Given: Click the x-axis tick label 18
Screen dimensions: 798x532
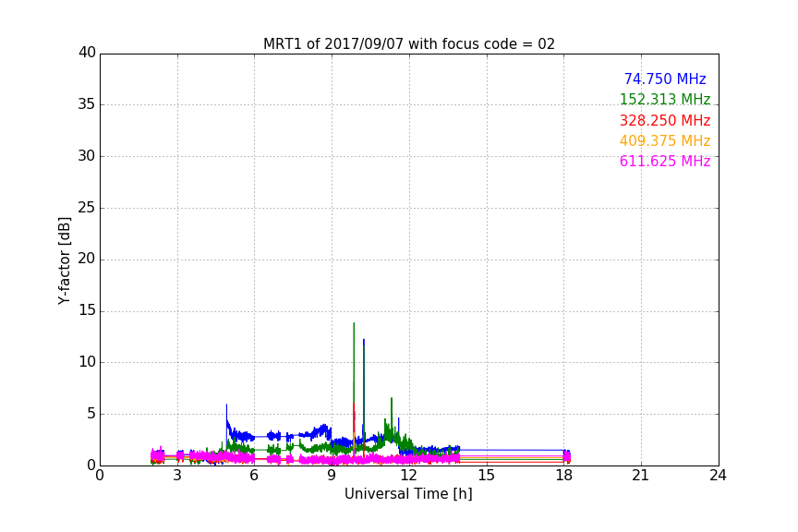Looking at the screenshot, I should tap(564, 476).
